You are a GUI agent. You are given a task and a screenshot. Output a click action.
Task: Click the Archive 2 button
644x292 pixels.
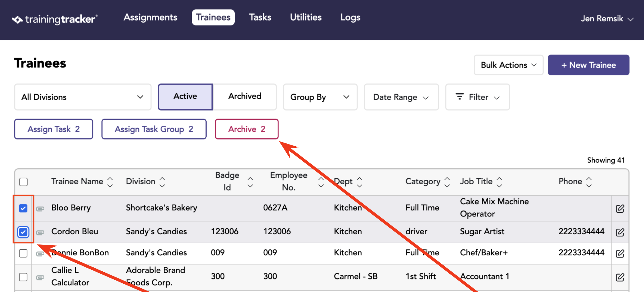tap(247, 129)
